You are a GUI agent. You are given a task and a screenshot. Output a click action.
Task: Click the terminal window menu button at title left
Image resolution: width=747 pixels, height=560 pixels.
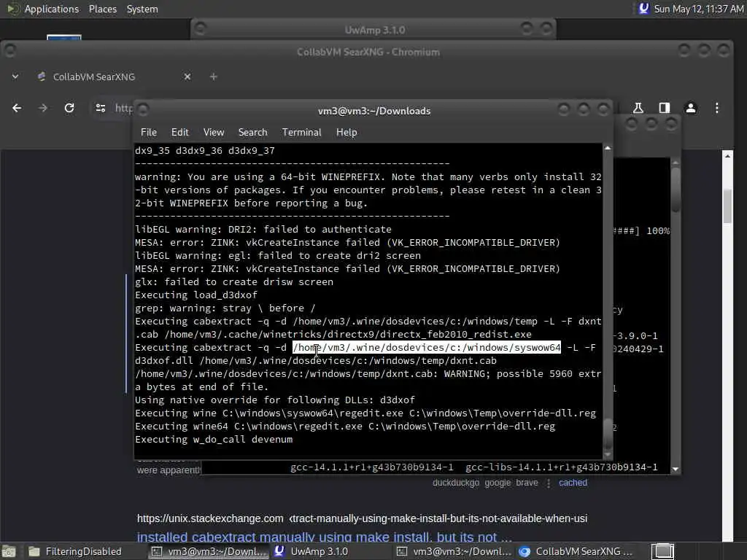pos(143,110)
